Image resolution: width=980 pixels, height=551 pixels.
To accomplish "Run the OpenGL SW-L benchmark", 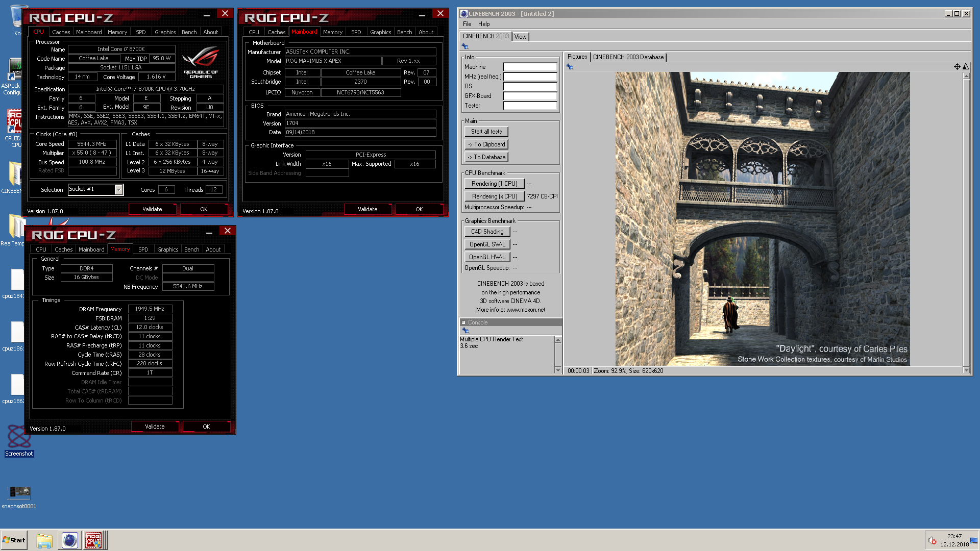I will point(487,244).
